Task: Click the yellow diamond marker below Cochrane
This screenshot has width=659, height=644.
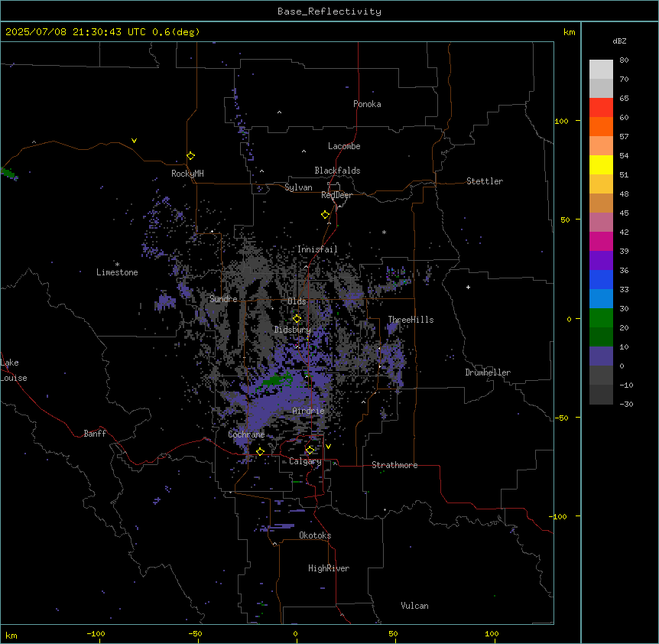Action: coord(260,451)
